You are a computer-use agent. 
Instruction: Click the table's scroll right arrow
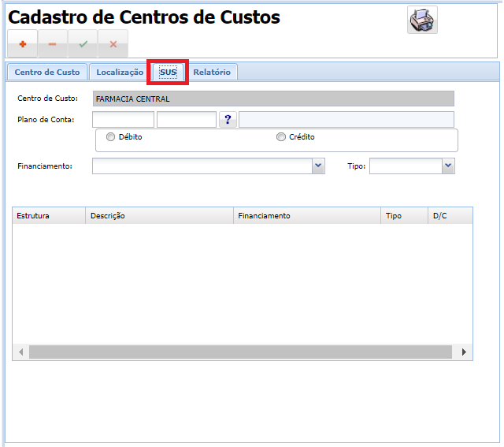[x=464, y=352]
